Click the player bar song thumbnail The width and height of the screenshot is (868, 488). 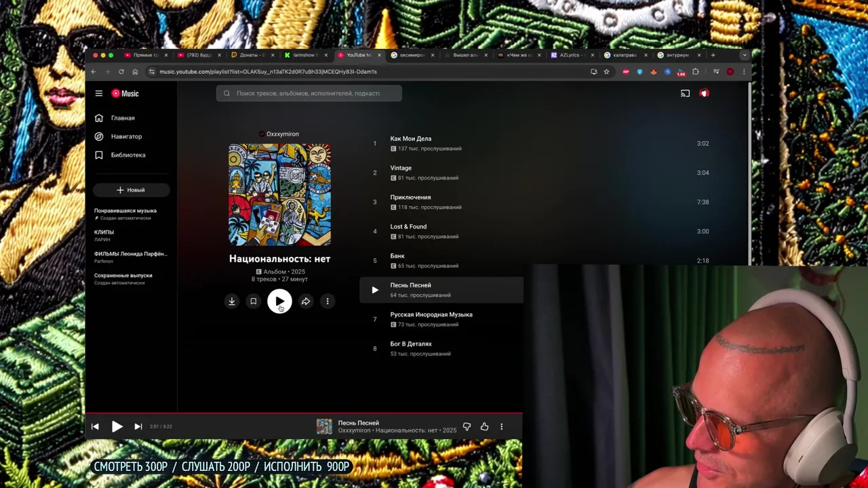[x=324, y=426]
